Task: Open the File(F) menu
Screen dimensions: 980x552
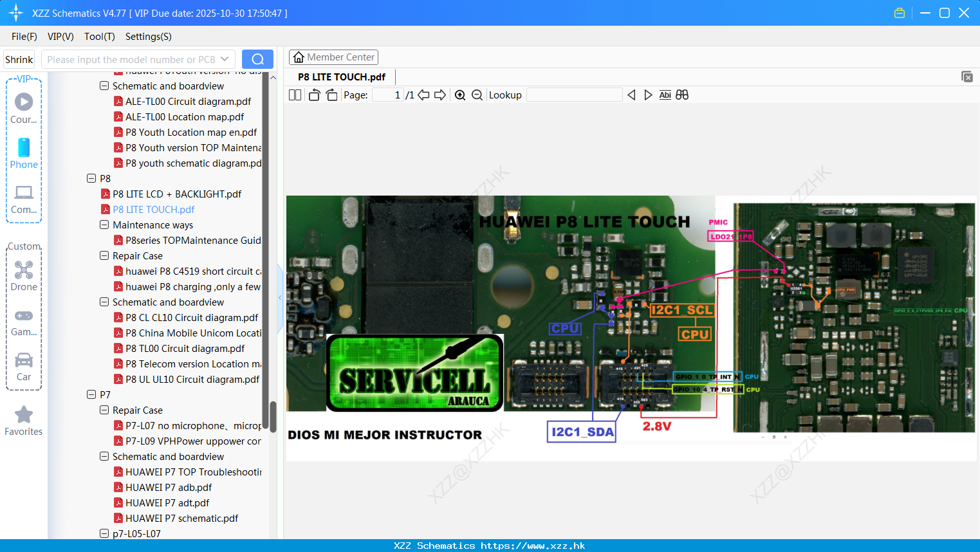Action: 24,37
